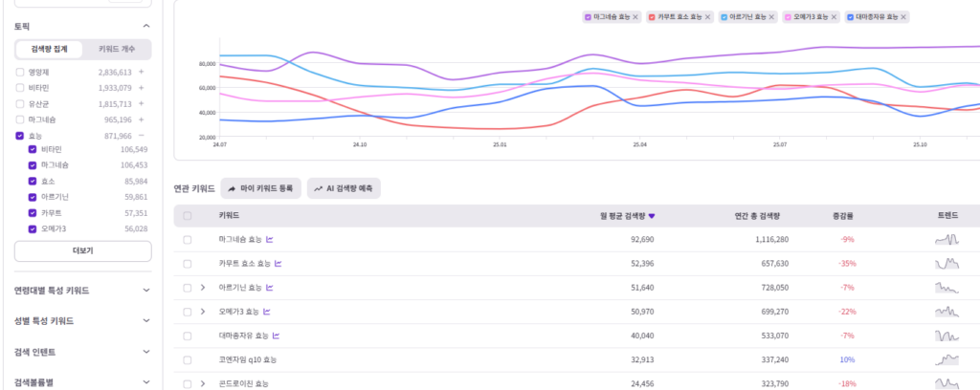Click the 마이 키워드 등록 button

[260, 188]
